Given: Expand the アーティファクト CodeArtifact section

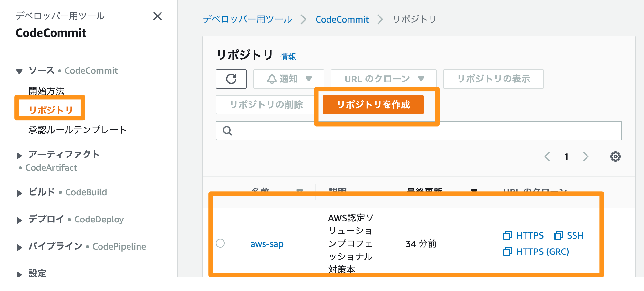Looking at the screenshot, I should pyautogui.click(x=19, y=156).
